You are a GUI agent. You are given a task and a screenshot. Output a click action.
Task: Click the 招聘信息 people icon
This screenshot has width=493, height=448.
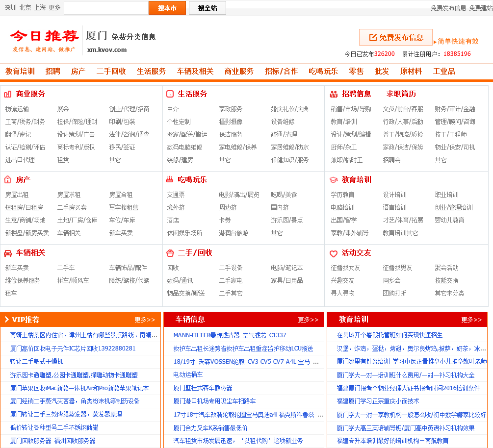coord(334,94)
